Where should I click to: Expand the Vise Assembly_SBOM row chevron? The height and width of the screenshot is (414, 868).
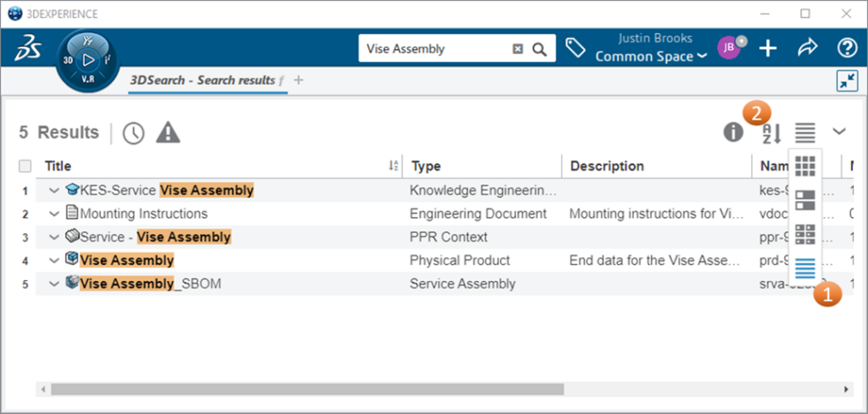54,283
